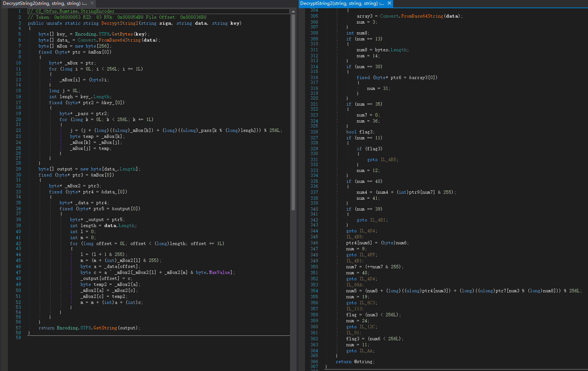Click 'Length' property on line 16
This screenshot has width=588, height=371.
tap(102, 97)
